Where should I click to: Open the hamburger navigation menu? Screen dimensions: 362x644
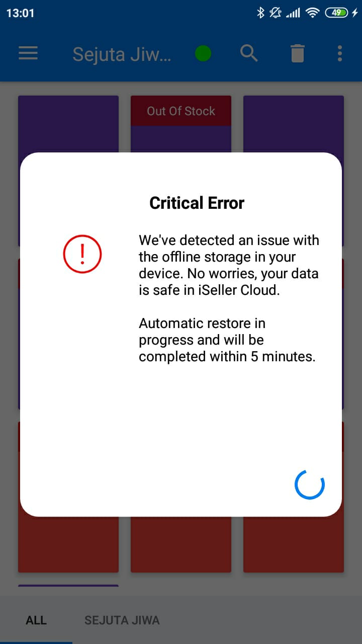coord(28,53)
